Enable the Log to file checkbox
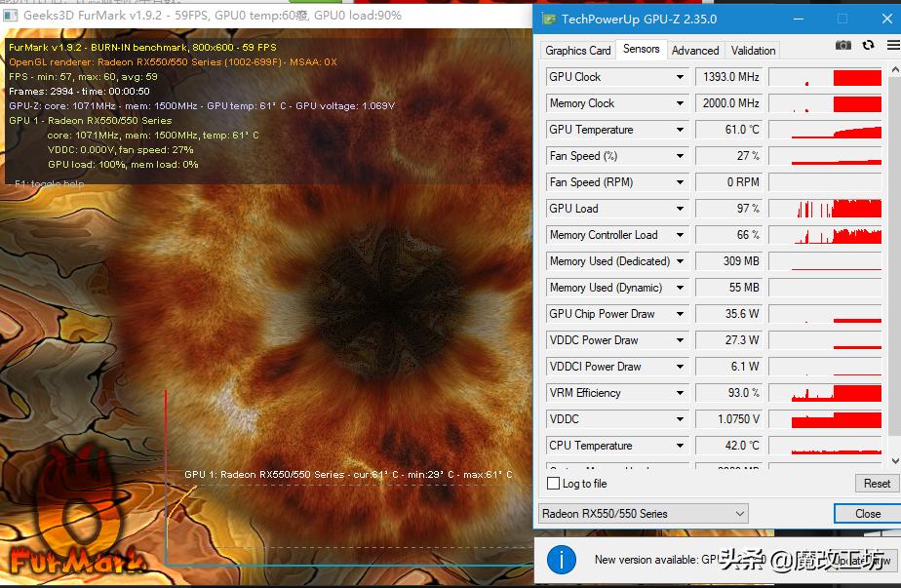This screenshot has width=901, height=588. click(554, 484)
